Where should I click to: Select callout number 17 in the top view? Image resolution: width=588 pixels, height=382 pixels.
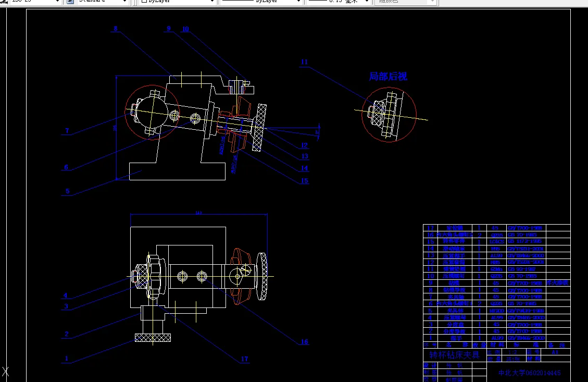[244, 359]
